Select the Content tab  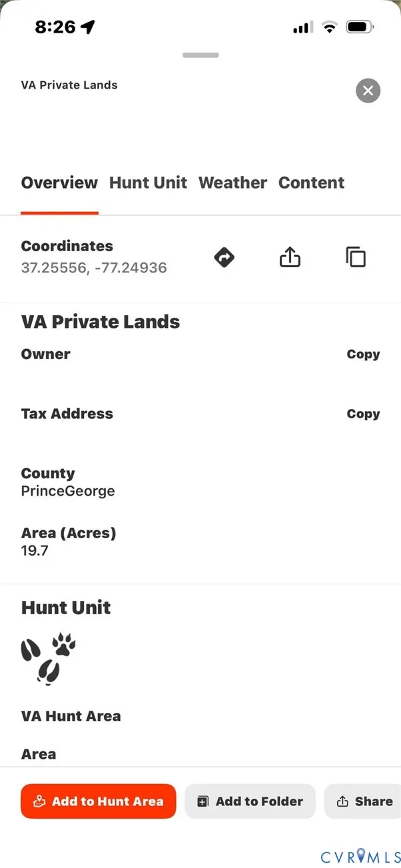(311, 183)
